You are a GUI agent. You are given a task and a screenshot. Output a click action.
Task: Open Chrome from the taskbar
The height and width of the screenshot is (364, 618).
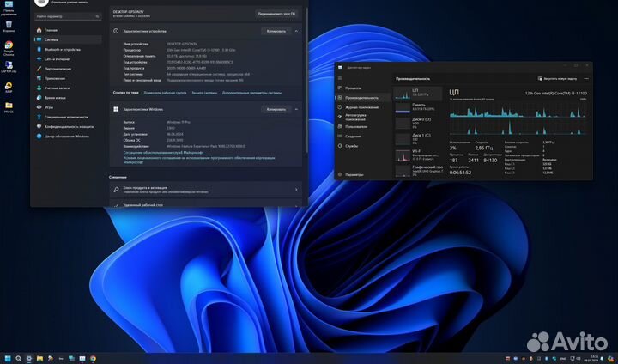pyautogui.click(x=93, y=359)
